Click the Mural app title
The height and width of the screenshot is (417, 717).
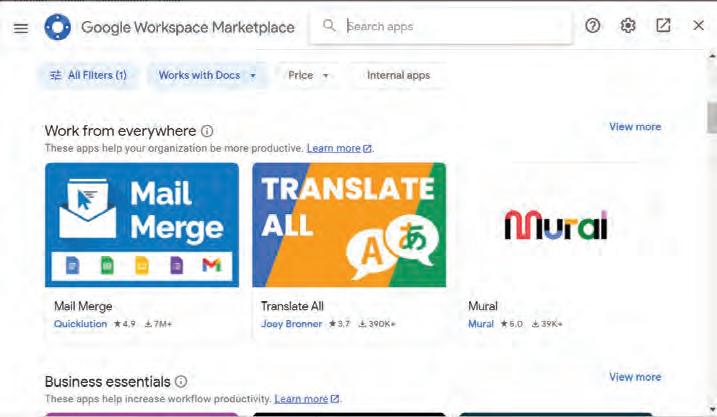tap(483, 306)
